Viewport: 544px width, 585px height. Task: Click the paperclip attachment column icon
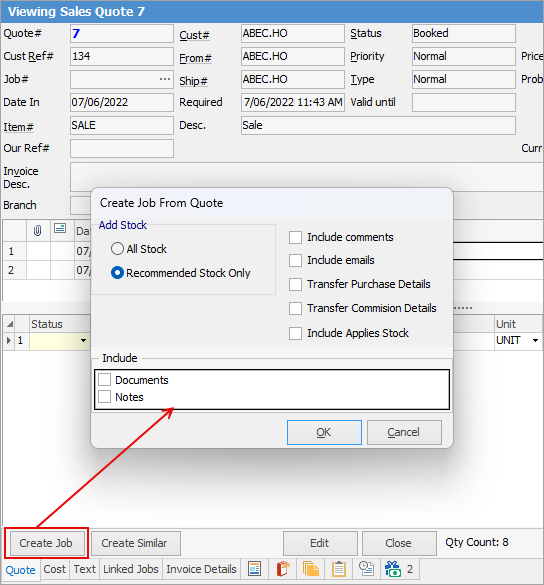click(37, 231)
